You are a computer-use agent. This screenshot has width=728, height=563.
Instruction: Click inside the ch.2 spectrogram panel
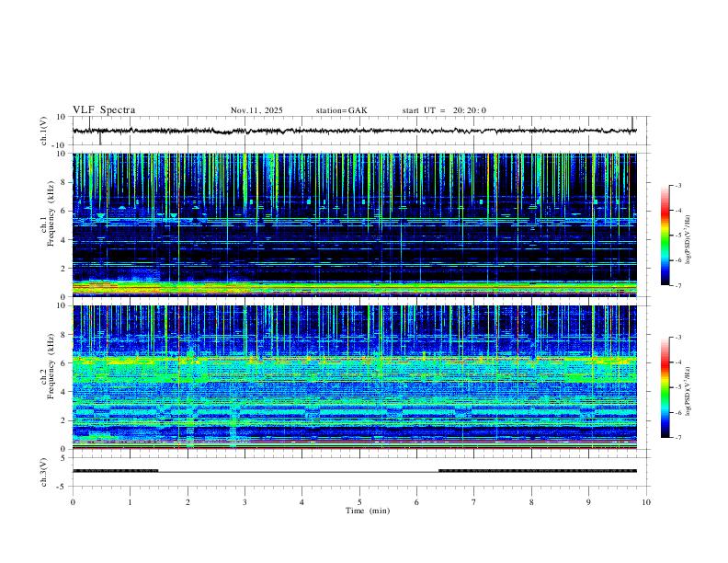pos(354,377)
